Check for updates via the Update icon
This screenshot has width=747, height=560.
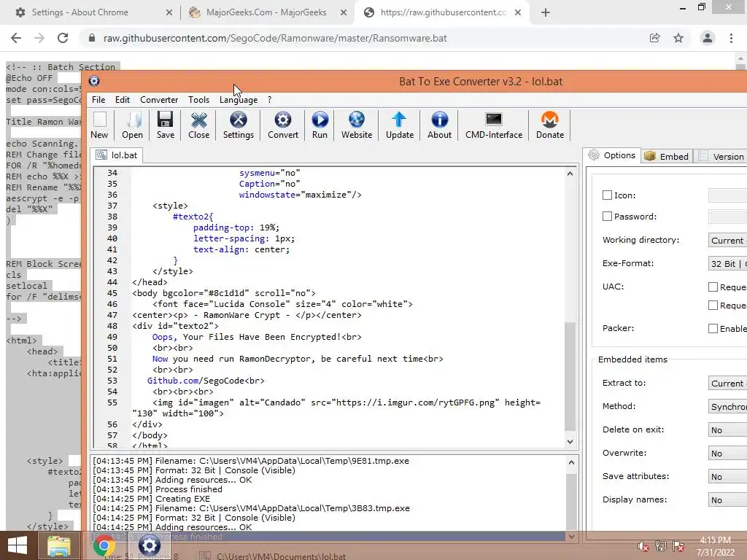click(399, 125)
